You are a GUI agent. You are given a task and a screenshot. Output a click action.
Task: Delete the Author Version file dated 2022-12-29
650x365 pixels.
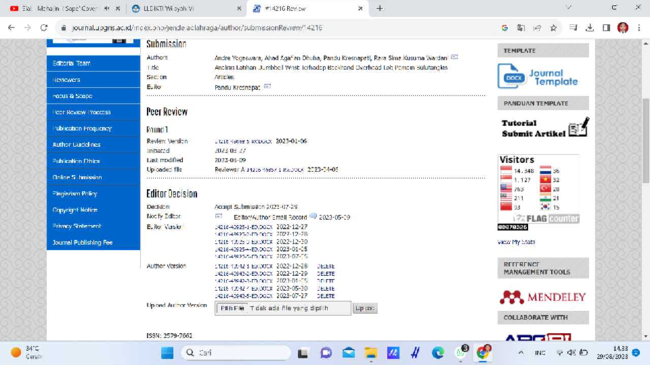pos(326,274)
